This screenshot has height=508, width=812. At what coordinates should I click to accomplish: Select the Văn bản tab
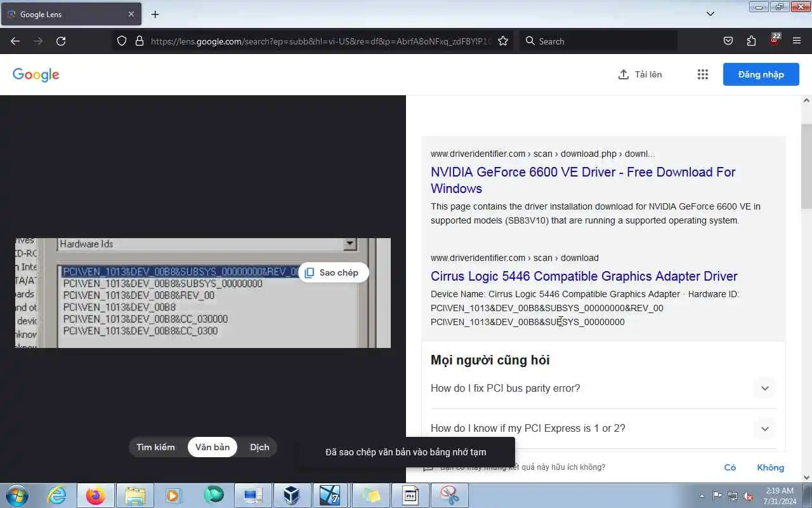[x=213, y=447]
